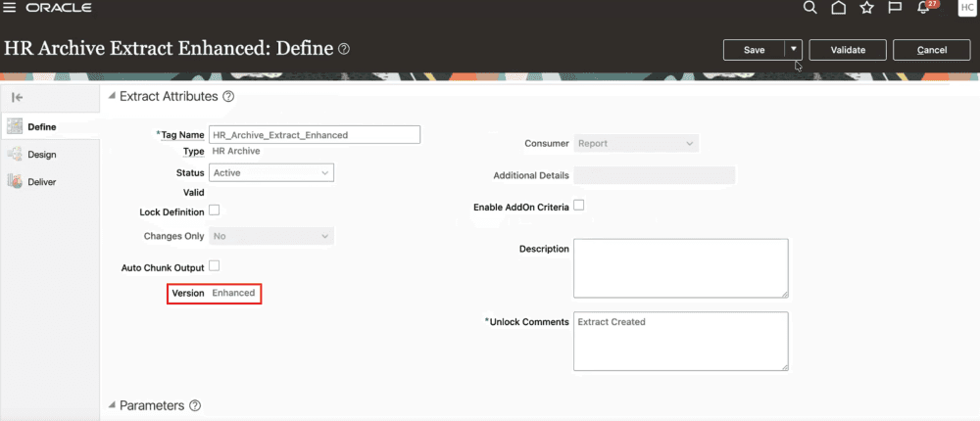Click help icon next to Parameters
980x421 pixels.
pos(195,405)
